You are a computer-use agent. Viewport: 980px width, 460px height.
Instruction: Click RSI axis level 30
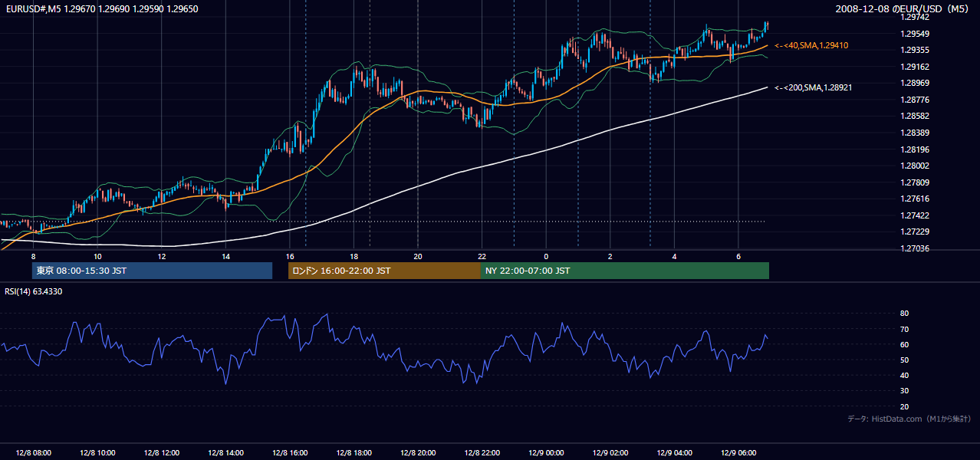904,391
